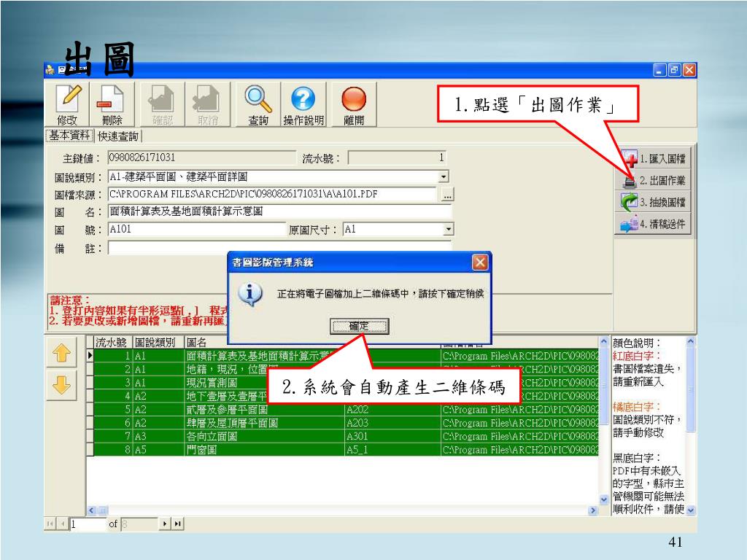This screenshot has width=747, height=560.
Task: Click 4. 清稿送件 submit button
Action: 653,223
